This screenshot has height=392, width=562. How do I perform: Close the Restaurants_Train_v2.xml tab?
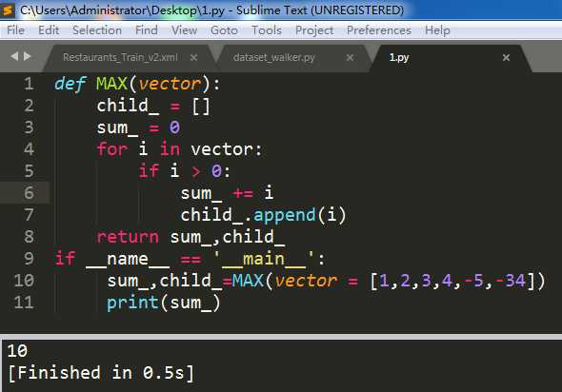193,57
